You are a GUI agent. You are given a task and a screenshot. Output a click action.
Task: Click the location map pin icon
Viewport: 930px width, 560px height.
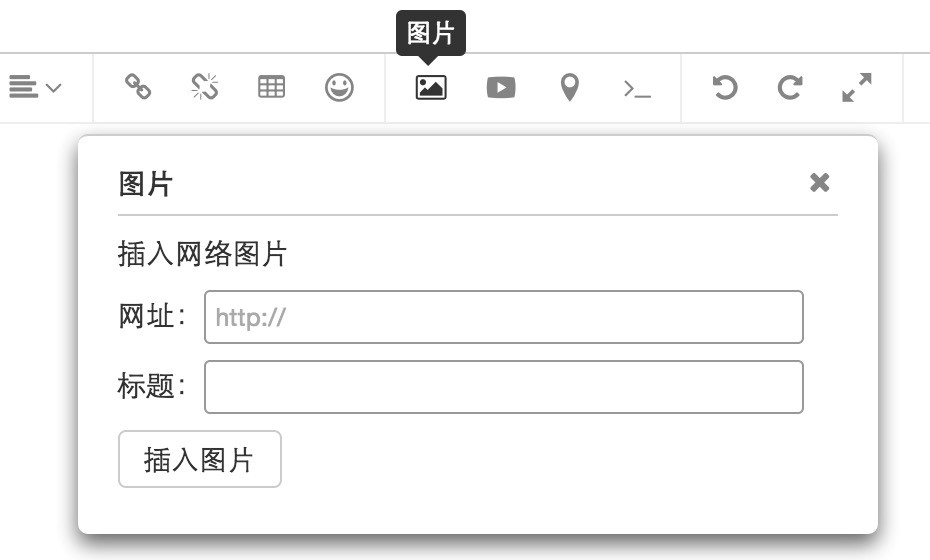coord(569,87)
